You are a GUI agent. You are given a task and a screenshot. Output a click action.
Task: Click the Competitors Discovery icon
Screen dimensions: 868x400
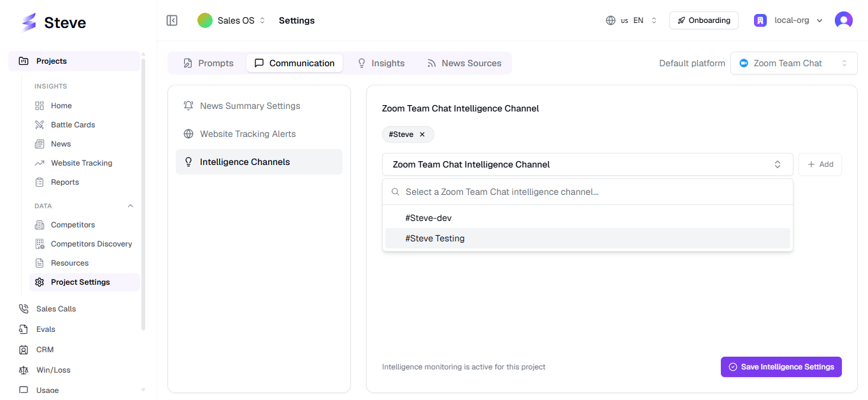tap(39, 244)
